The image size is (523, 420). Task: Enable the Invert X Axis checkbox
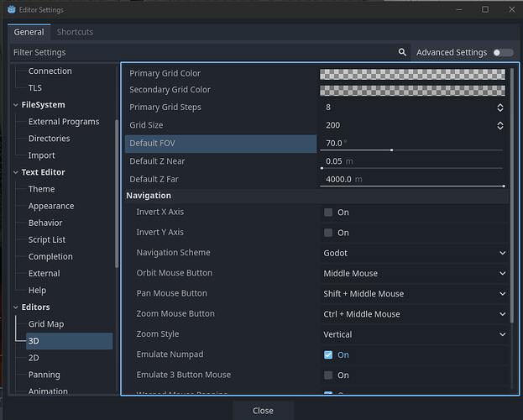coord(328,213)
